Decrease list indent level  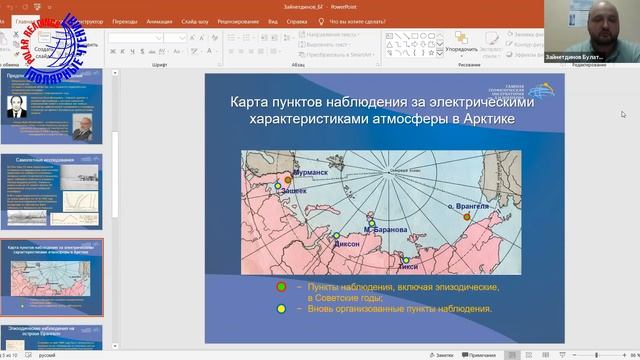[264, 38]
